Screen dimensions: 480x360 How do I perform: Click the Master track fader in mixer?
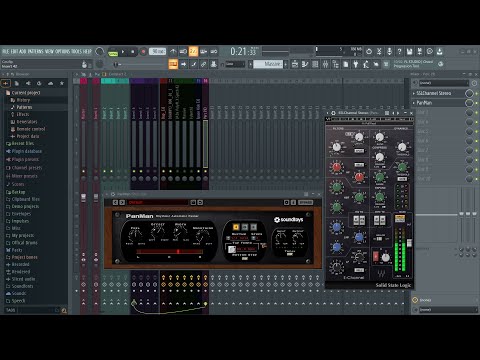[84, 197]
